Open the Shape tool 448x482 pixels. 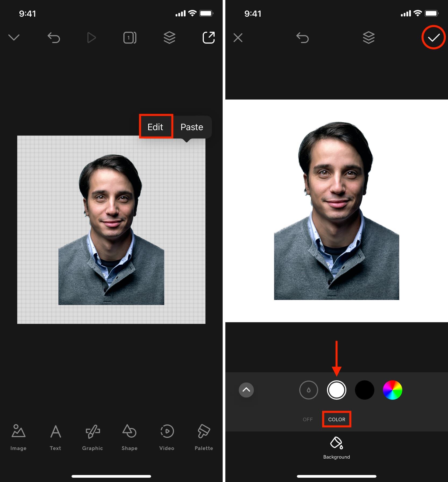click(x=129, y=437)
